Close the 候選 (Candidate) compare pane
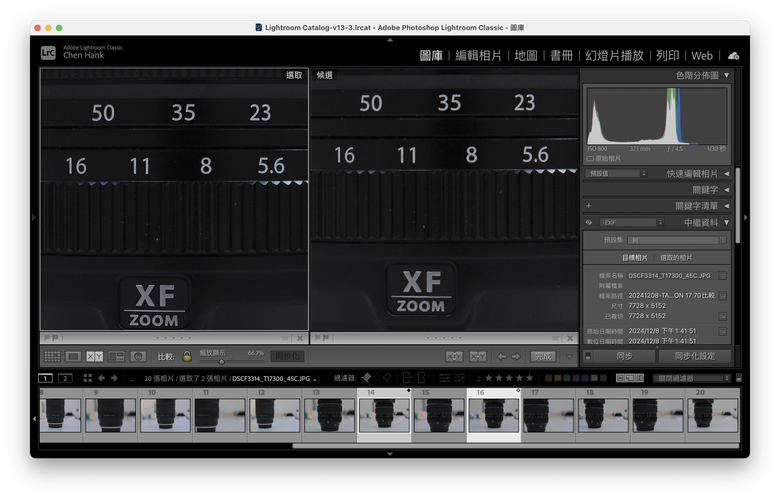 pos(570,338)
